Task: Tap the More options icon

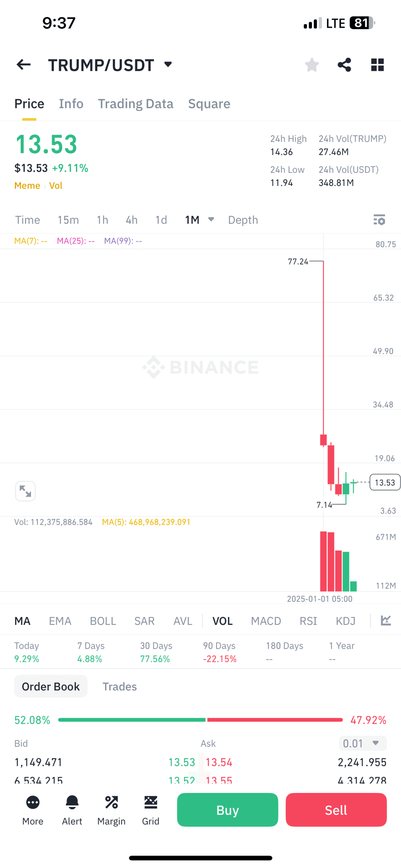Action: (x=33, y=810)
